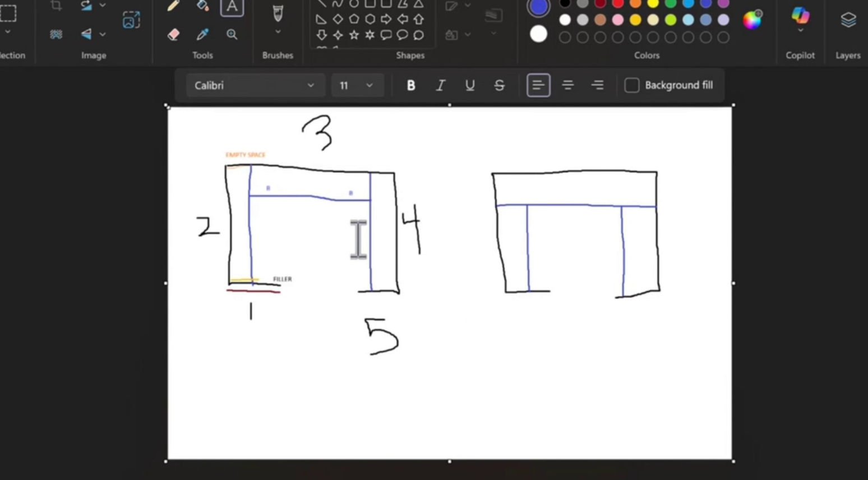Choose the five-point star shape

[x=354, y=35]
